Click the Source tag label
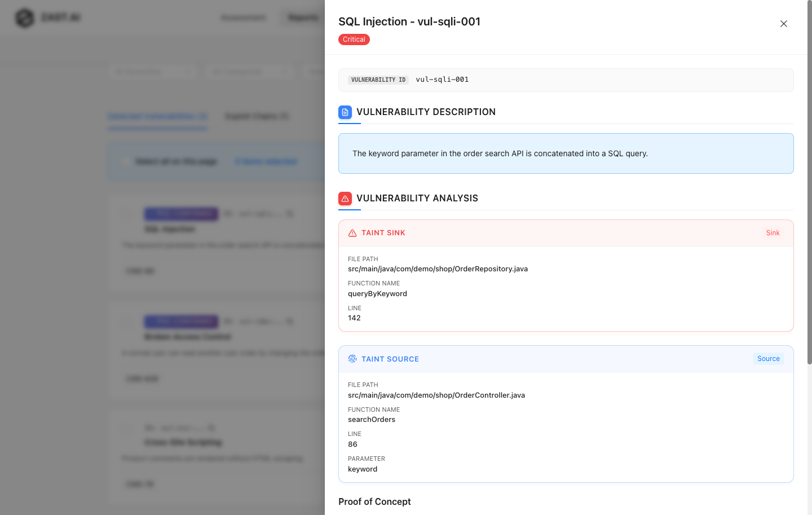This screenshot has height=515, width=812. pos(769,359)
